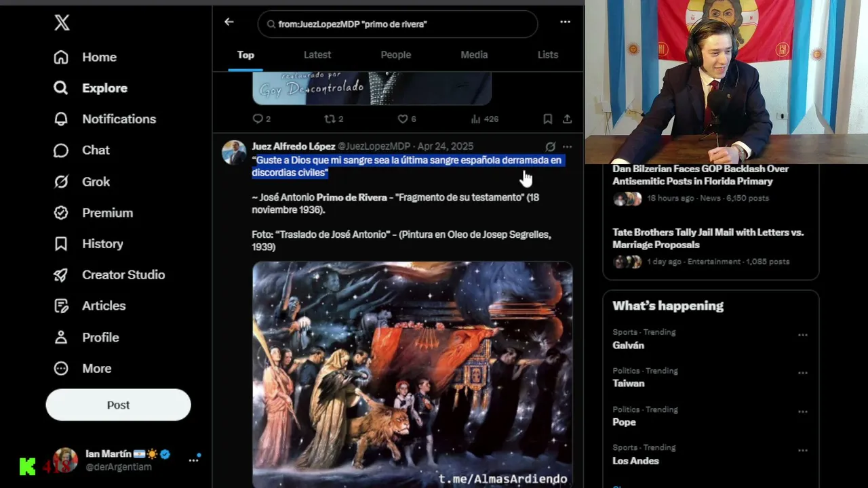Open Premium verified badge icon

[x=61, y=213]
